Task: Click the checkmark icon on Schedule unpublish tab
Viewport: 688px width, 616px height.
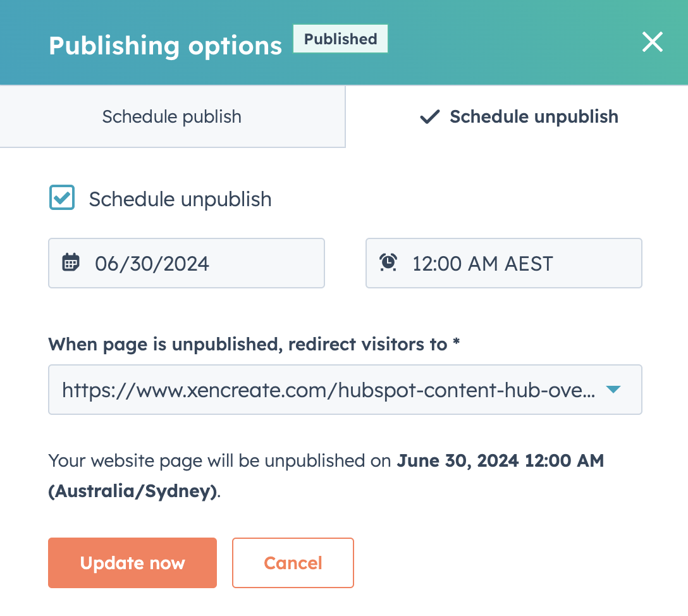Action: 429,116
